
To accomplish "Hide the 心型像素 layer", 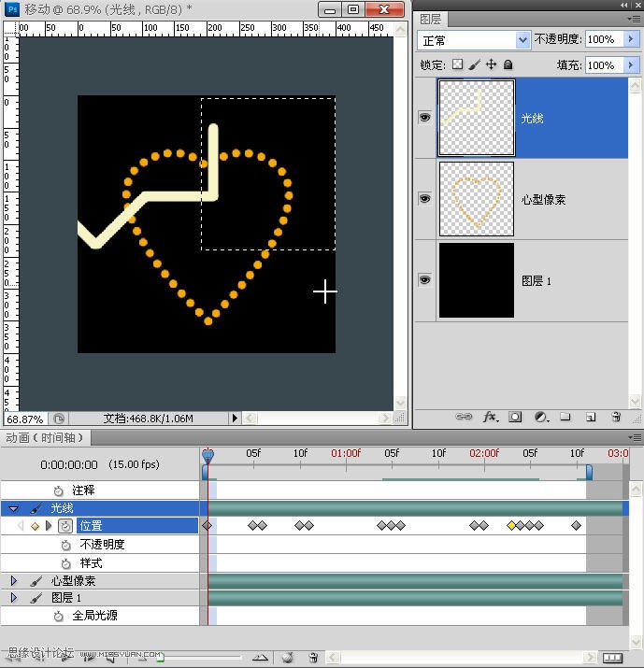I will (x=424, y=198).
